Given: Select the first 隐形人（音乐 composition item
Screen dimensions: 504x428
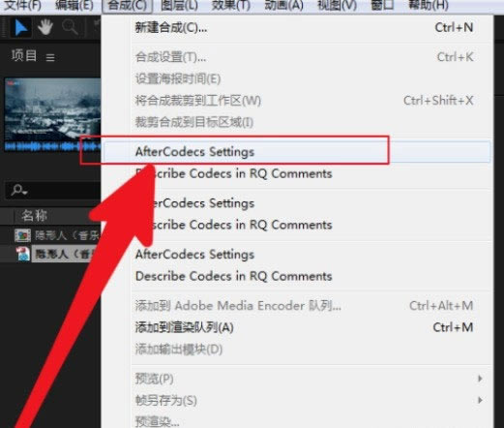Looking at the screenshot, I should [x=67, y=235].
